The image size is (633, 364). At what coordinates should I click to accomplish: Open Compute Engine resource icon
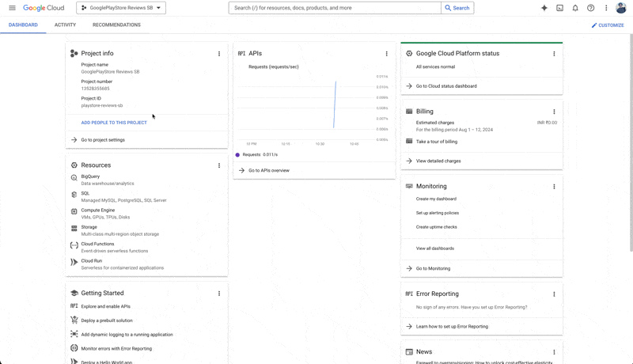coord(74,211)
